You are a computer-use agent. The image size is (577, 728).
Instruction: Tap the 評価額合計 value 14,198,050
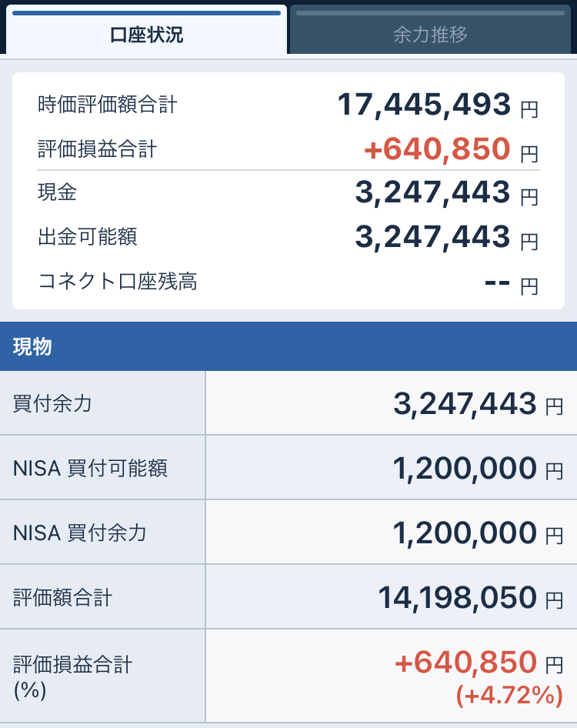point(457,598)
